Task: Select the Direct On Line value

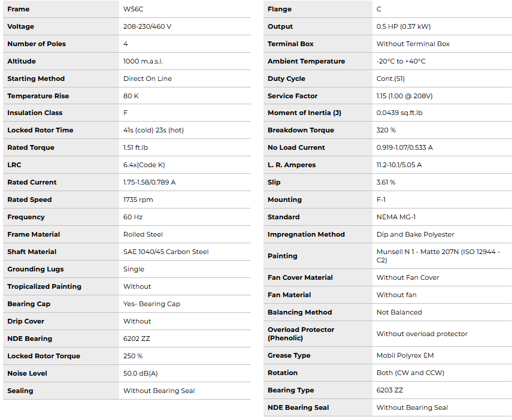Action: tap(147, 78)
